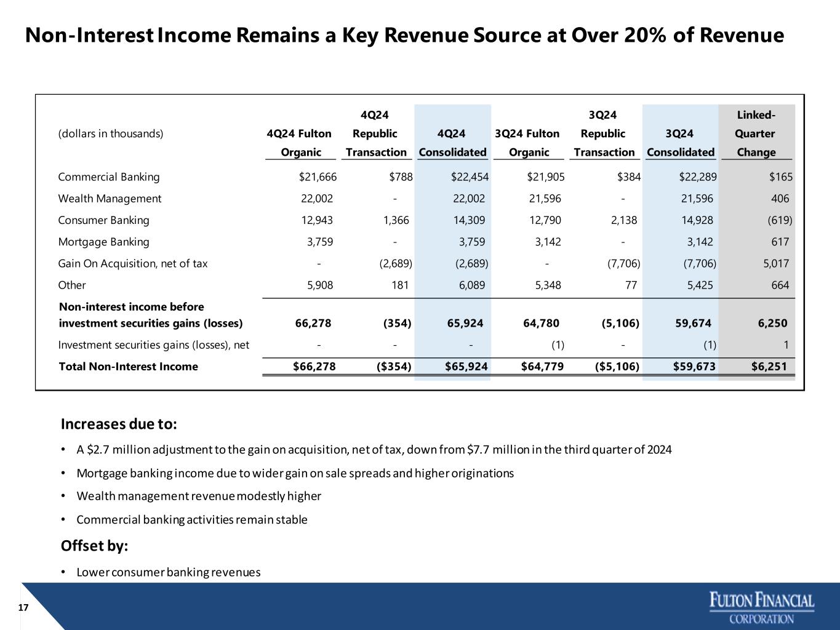840x630 pixels.
Task: Select the 12,790 Consumer Banking value
Action: 545,220
